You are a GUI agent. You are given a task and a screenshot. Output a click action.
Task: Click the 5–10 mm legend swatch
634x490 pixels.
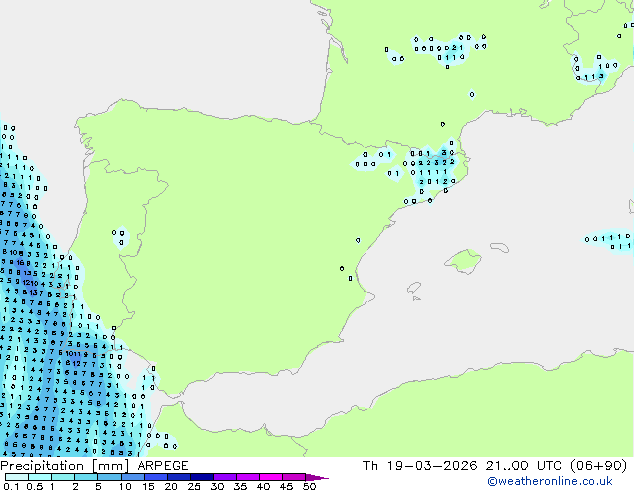click(x=109, y=477)
